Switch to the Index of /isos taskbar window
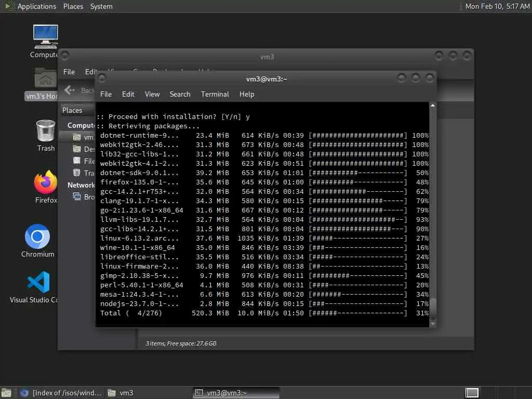The height and width of the screenshot is (399, 532). (x=61, y=393)
